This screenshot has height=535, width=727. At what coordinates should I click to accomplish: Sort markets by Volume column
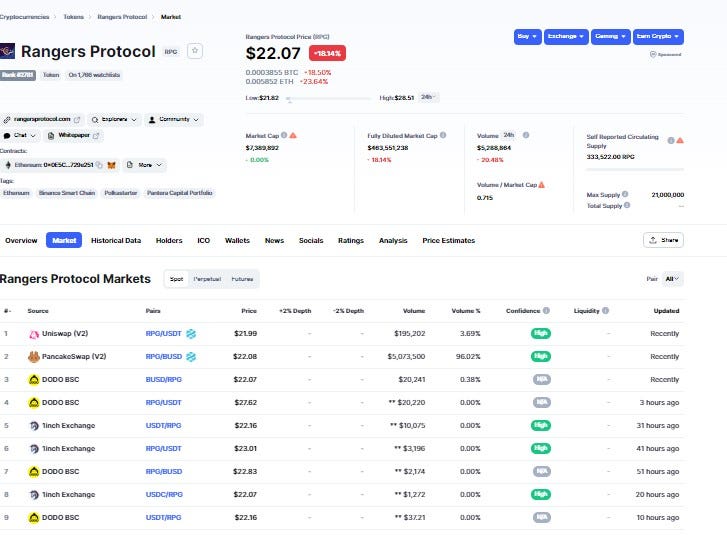point(414,311)
